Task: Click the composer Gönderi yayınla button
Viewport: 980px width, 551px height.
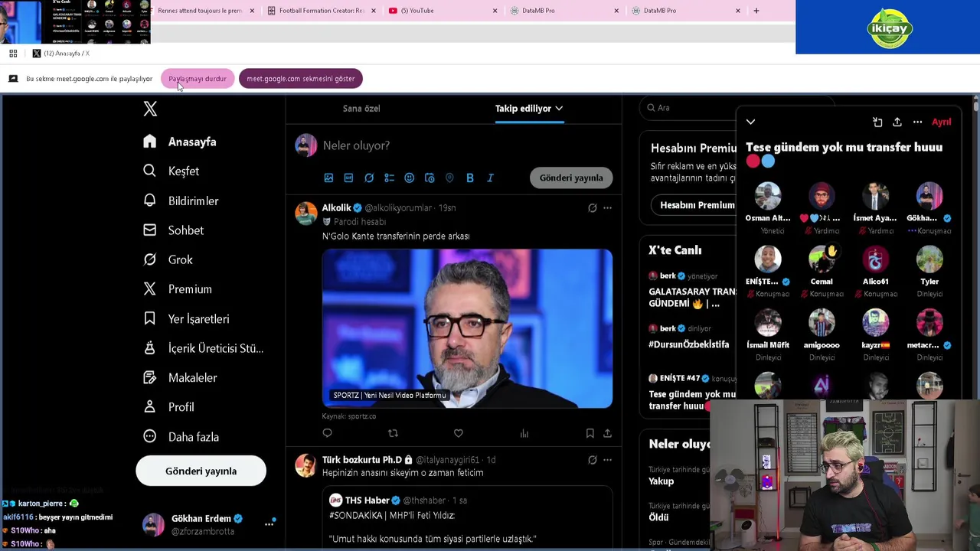Action: (x=571, y=178)
